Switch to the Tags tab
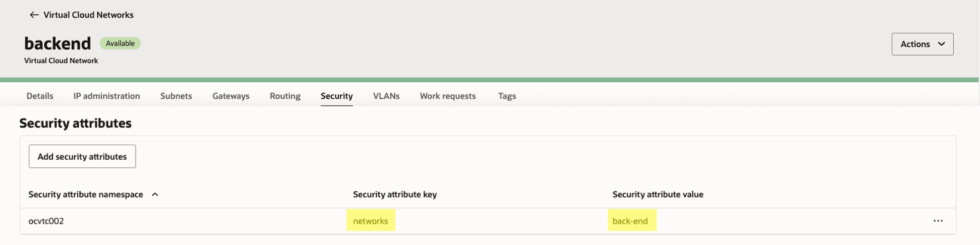Screen dimensions: 980x245 click(507, 96)
